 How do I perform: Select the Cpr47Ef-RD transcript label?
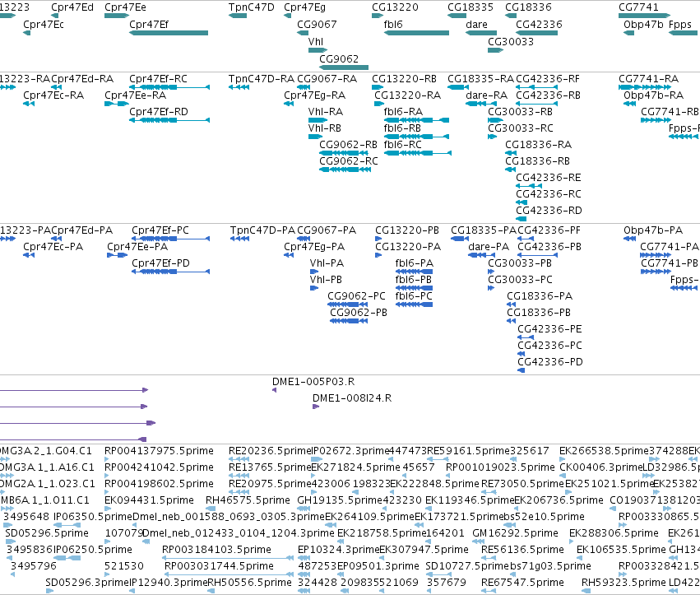pyautogui.click(x=159, y=112)
